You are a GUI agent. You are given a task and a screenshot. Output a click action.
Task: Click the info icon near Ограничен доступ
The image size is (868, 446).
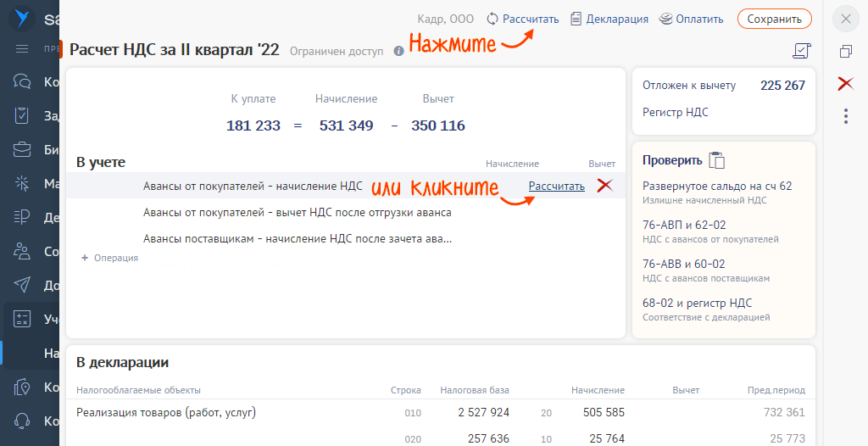point(398,51)
